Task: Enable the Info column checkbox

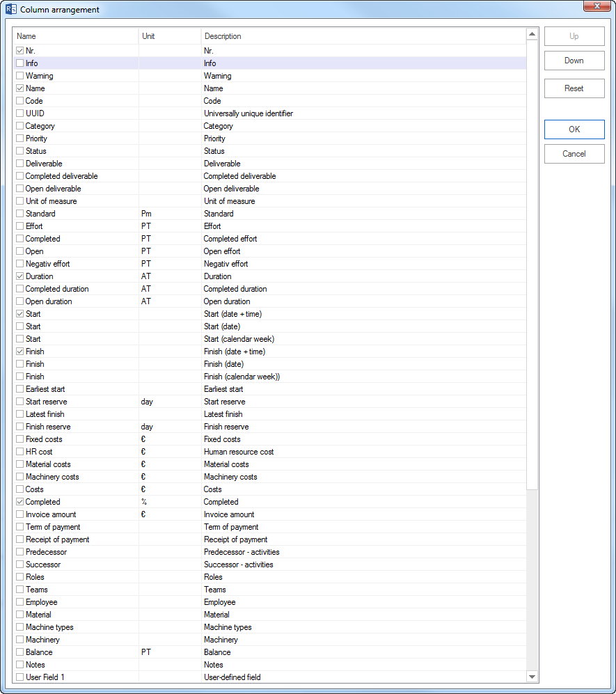Action: [x=20, y=63]
